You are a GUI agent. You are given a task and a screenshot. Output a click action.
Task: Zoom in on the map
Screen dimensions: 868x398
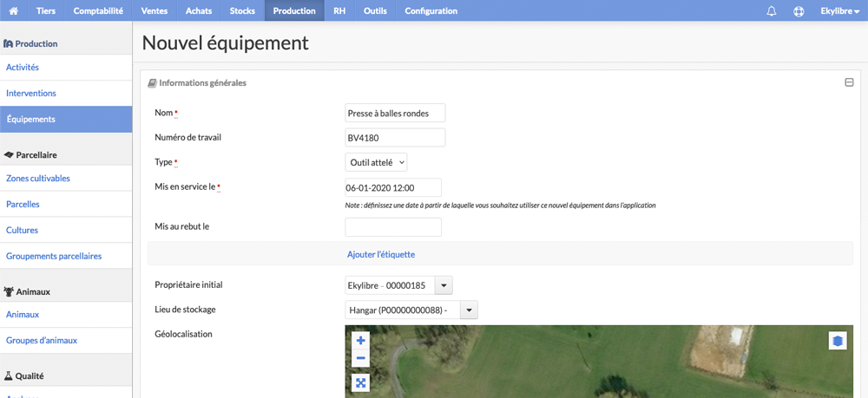point(360,341)
